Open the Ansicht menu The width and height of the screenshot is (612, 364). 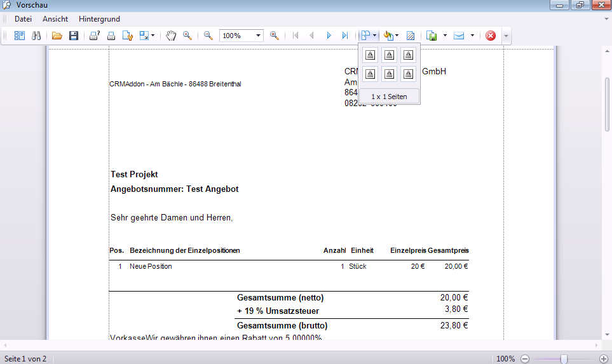coord(55,18)
